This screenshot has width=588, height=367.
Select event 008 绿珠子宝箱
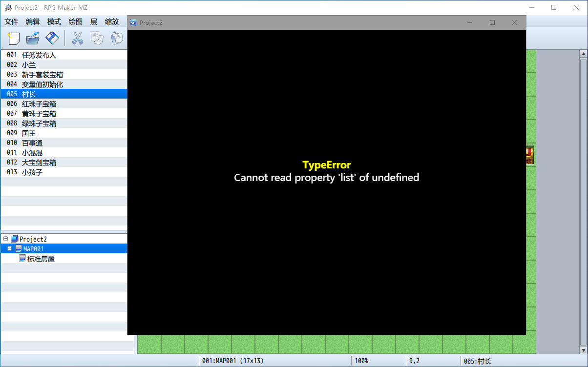coord(64,123)
